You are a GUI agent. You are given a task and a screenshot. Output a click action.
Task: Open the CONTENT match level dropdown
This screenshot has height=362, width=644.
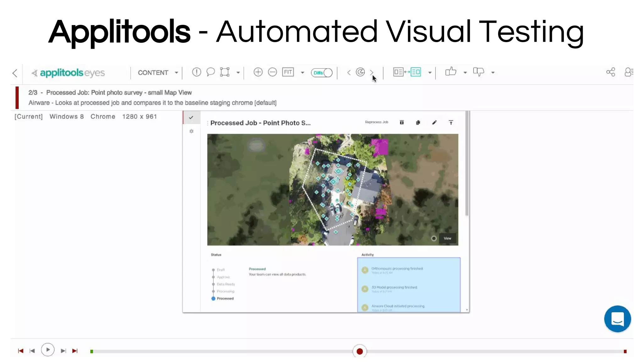(x=158, y=73)
